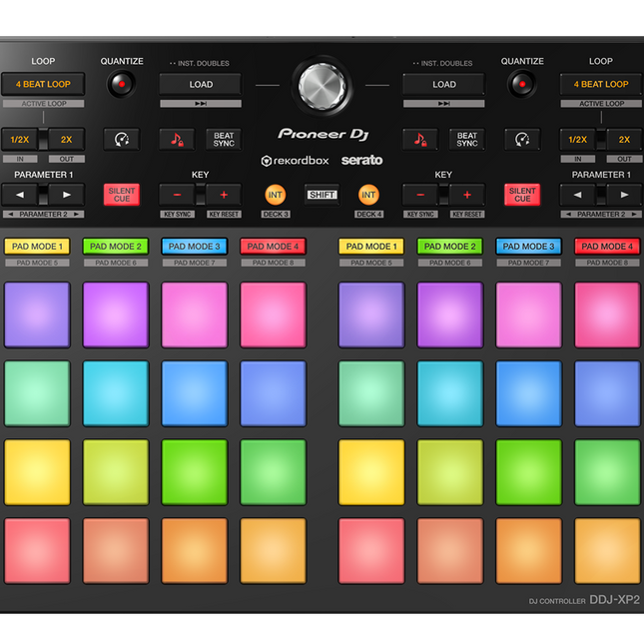Click the right deck LOAD button
Viewport: 644px width, 644px height.
(443, 84)
